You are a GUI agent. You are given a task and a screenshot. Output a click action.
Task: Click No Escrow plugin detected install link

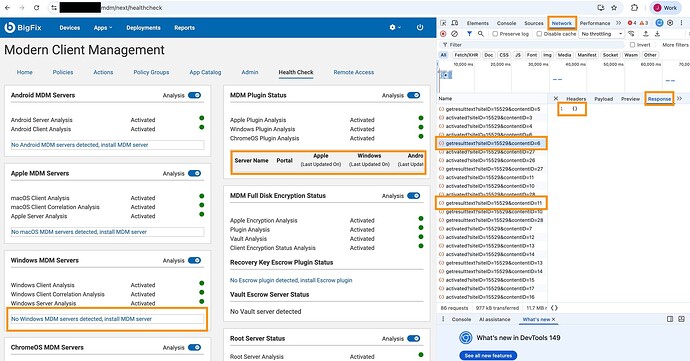pyautogui.click(x=291, y=280)
